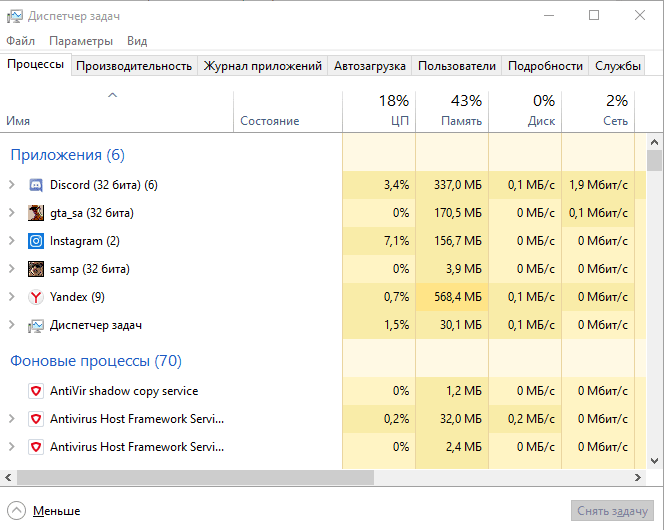Click the horizontal scrollbar right arrow
The width and height of the screenshot is (664, 530).
click(638, 478)
